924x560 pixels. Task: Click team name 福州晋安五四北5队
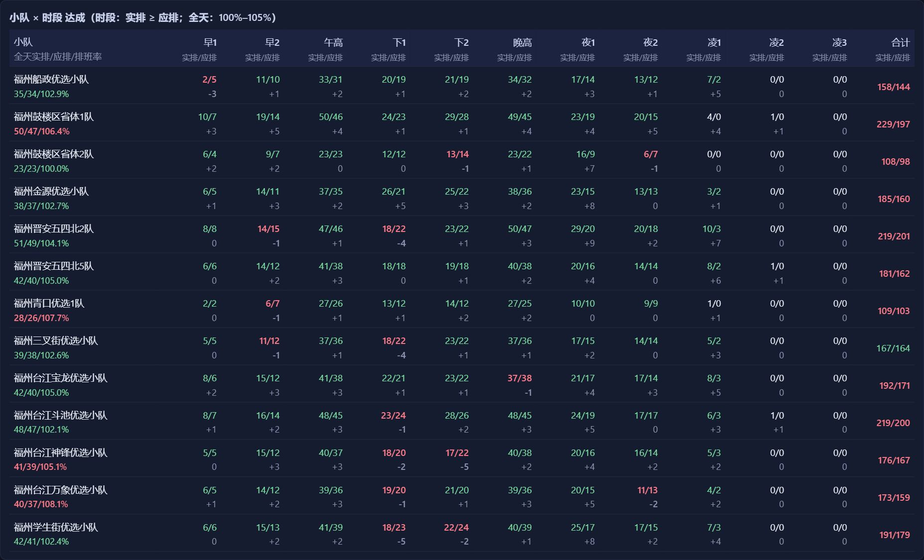[x=54, y=266]
